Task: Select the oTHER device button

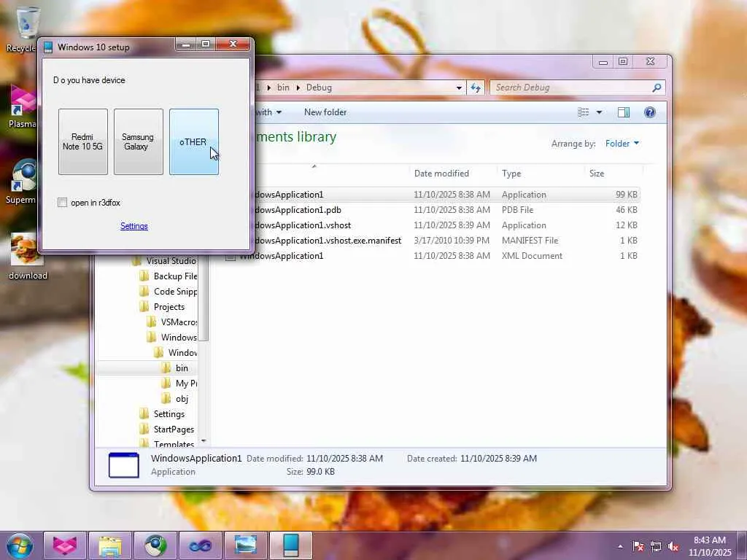Action: [x=194, y=141]
